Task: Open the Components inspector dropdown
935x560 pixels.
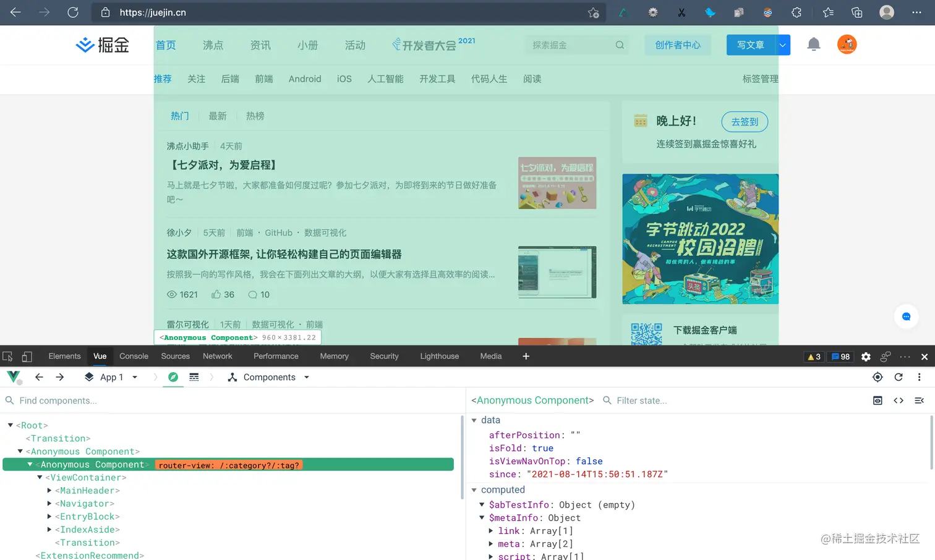Action: tap(268, 377)
